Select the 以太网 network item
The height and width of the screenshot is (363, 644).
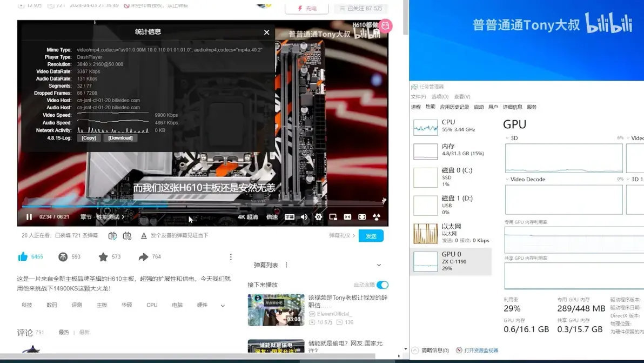451,233
